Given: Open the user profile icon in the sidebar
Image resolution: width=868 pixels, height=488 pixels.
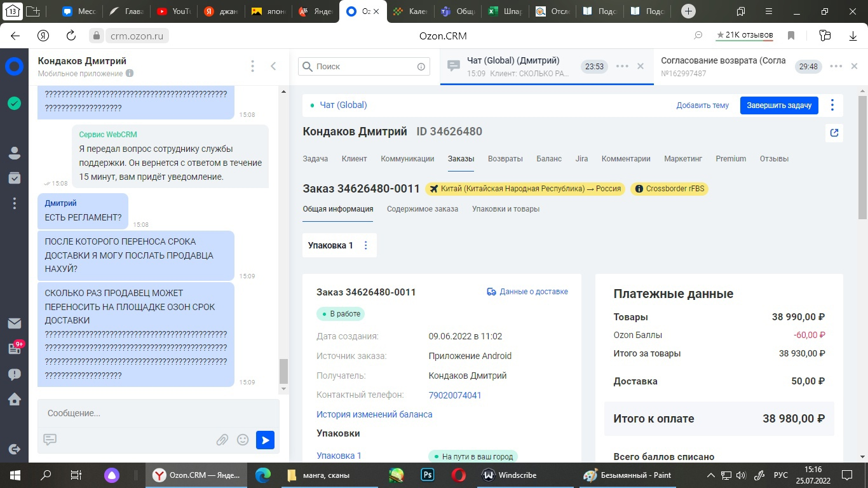Looking at the screenshot, I should click(14, 153).
